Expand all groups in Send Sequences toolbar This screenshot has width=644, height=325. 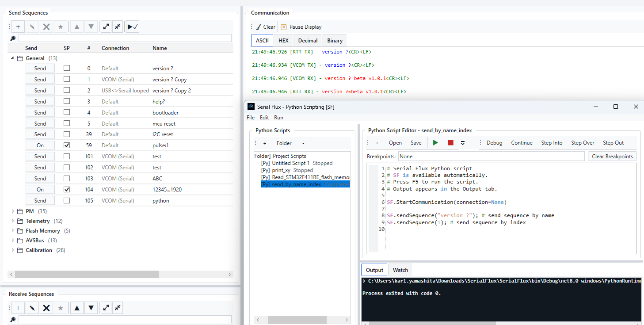point(106,27)
